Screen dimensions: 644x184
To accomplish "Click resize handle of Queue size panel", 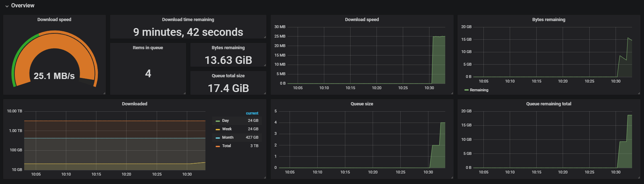I will click(x=452, y=177).
